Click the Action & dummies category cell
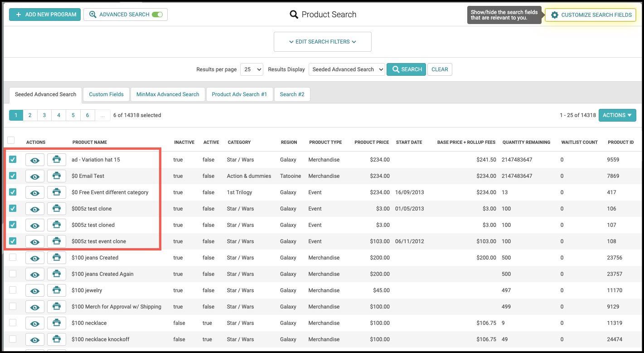 249,176
